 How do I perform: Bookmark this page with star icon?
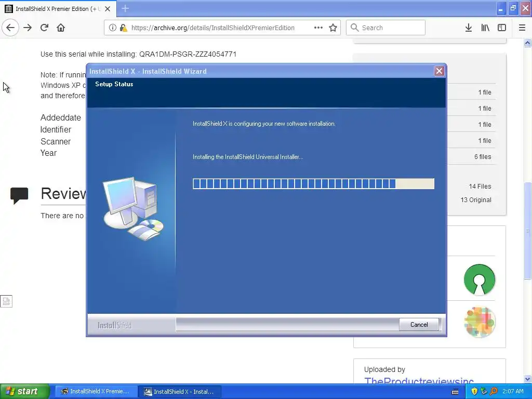(333, 28)
